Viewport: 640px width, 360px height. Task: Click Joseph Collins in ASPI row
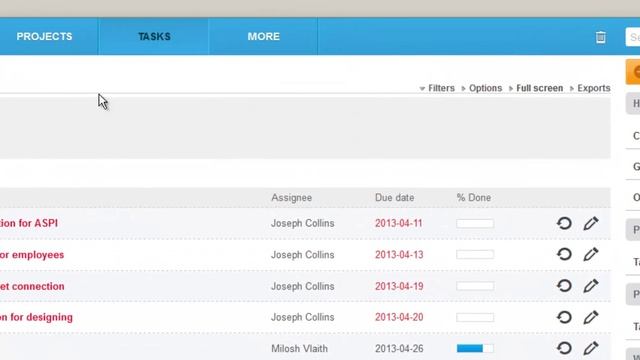coord(302,223)
